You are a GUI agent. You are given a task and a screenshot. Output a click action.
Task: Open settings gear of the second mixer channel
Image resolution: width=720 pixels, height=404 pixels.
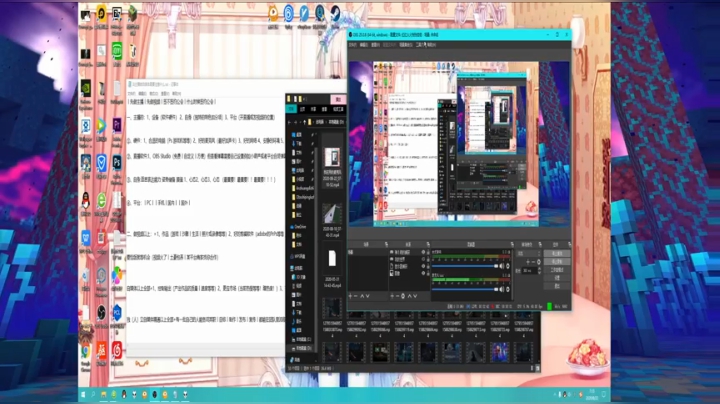point(508,289)
